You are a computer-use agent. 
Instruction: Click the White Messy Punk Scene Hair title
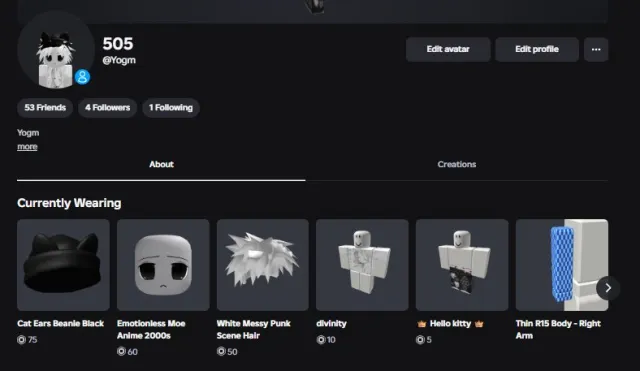(253, 329)
